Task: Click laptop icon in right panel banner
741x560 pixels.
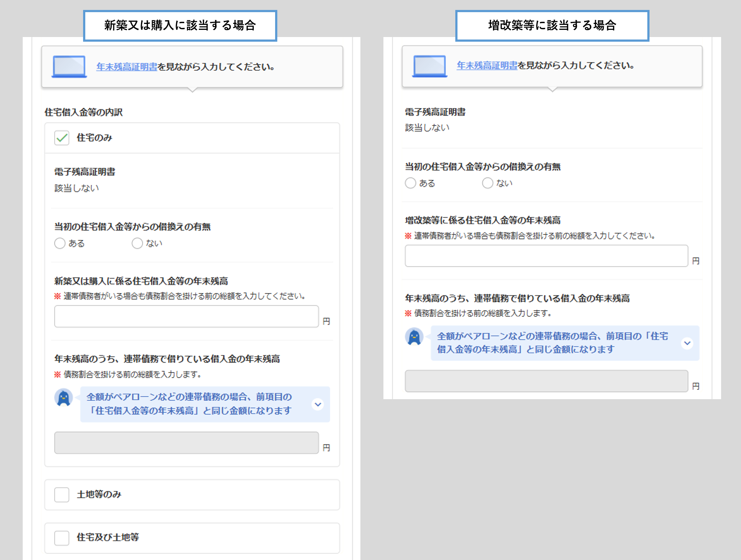Action: pyautogui.click(x=429, y=66)
